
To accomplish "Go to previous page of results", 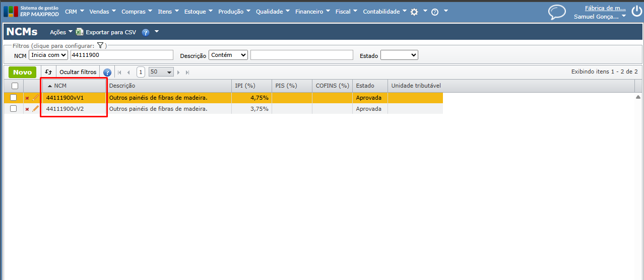I will (128, 73).
